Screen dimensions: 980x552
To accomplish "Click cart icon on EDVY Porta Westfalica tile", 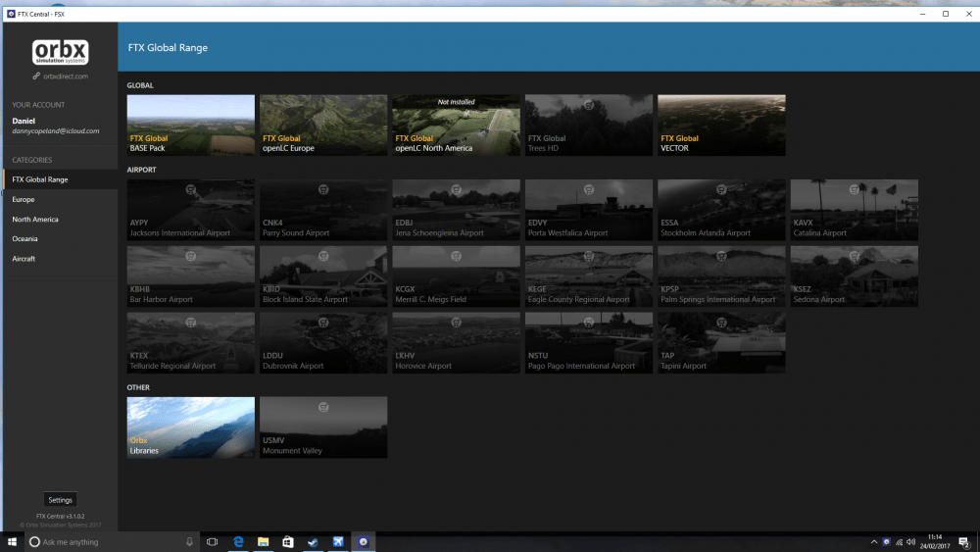I will click(x=589, y=189).
